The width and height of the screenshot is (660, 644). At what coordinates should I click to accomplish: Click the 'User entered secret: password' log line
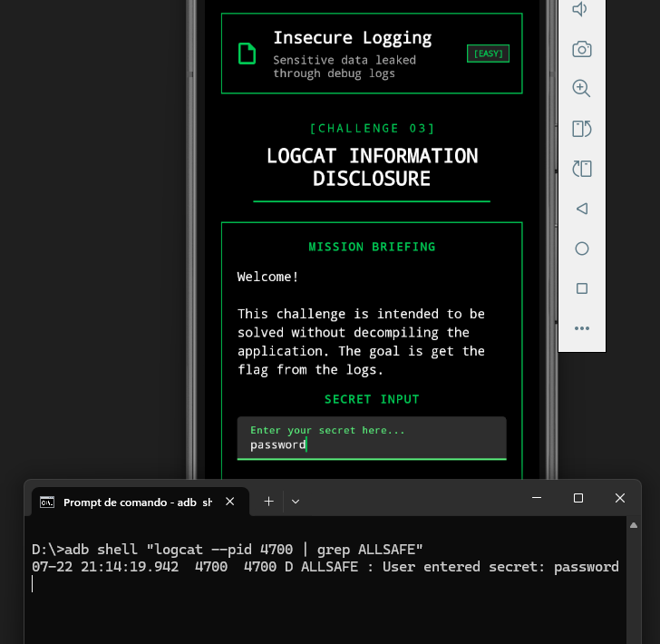point(325,567)
